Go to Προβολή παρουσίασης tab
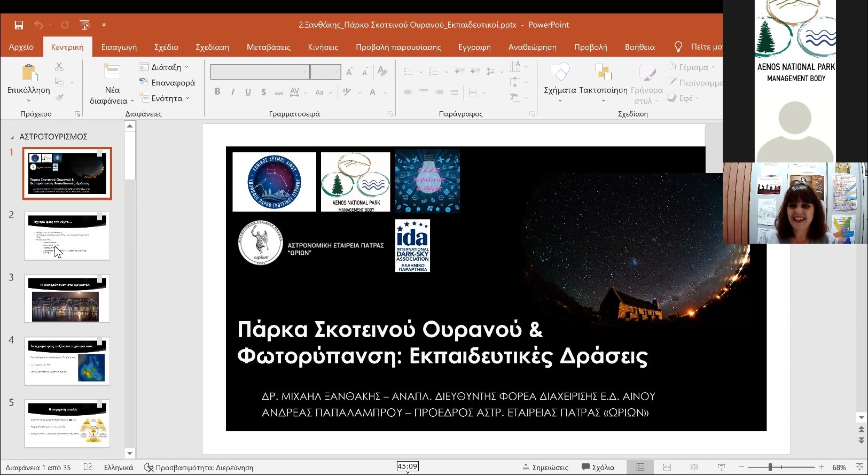The height and width of the screenshot is (475, 868). point(398,47)
